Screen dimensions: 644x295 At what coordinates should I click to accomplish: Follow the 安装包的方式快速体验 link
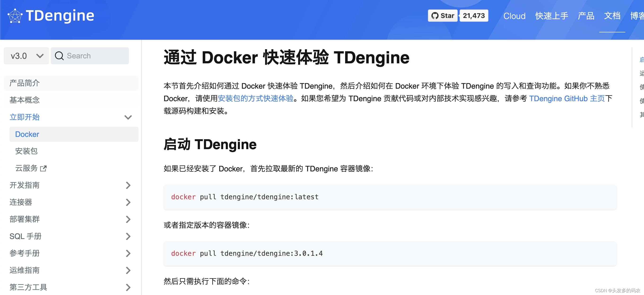[256, 99]
